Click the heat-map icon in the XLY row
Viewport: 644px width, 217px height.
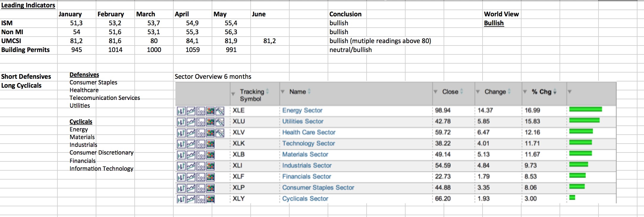click(211, 199)
